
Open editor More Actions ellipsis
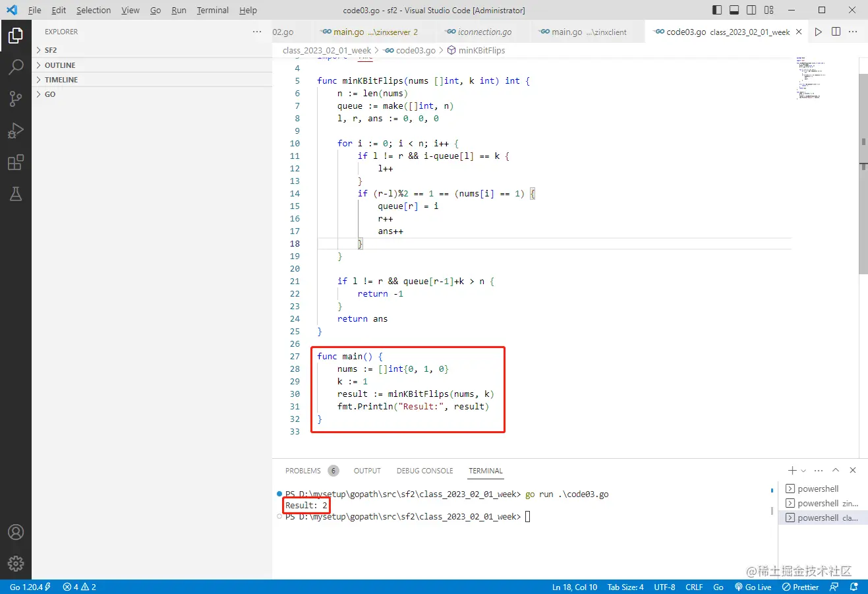(x=853, y=32)
